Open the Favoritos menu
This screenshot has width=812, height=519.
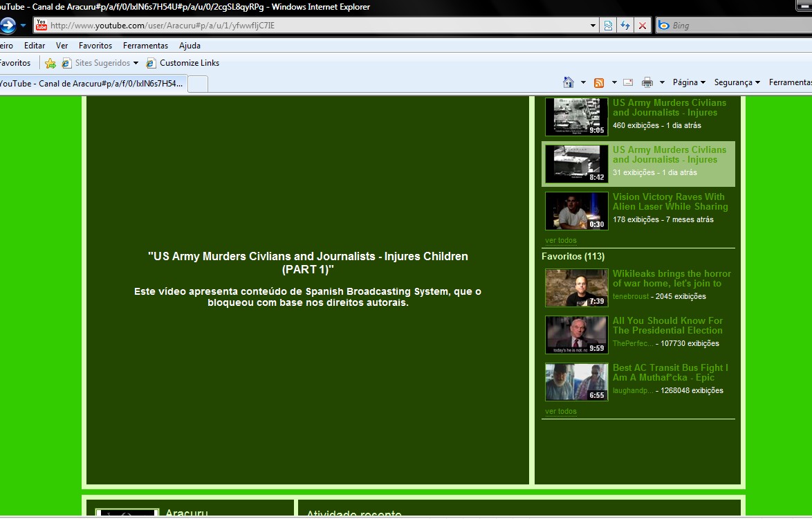click(x=95, y=46)
